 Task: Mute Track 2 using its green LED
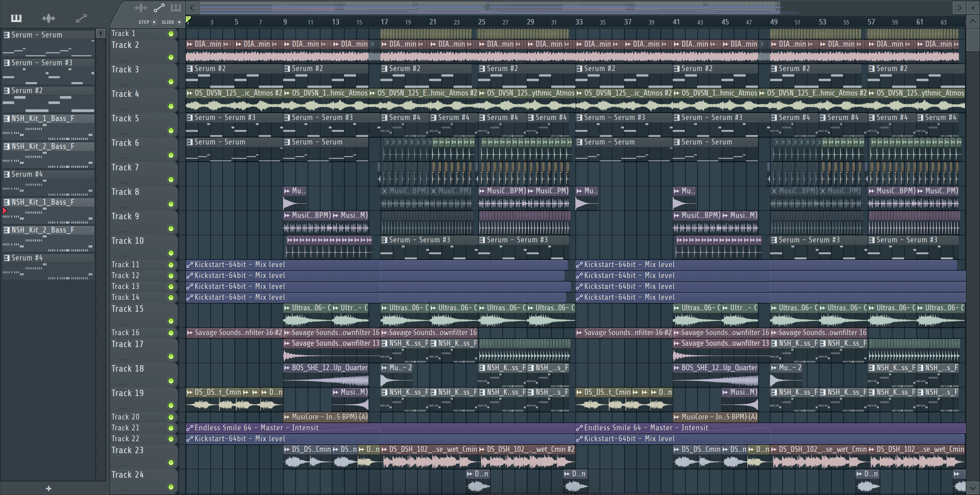click(171, 57)
